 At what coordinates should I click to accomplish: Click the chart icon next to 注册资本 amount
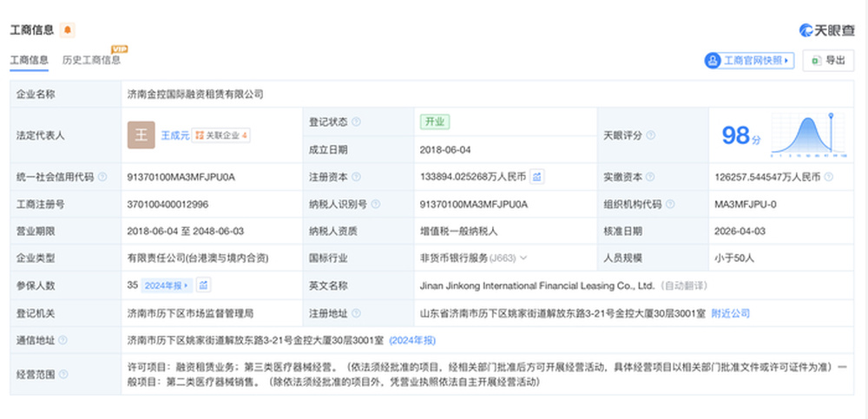click(538, 177)
